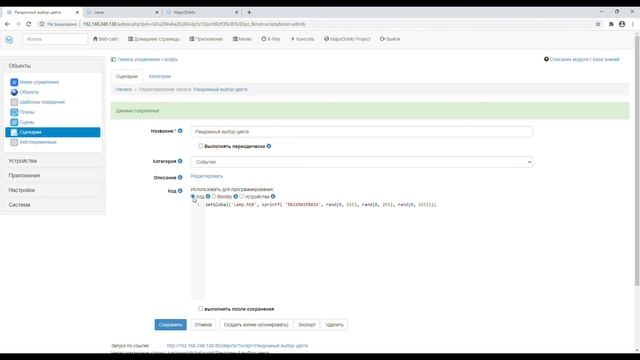
Task: Click the Экспорт button
Action: [307, 325]
